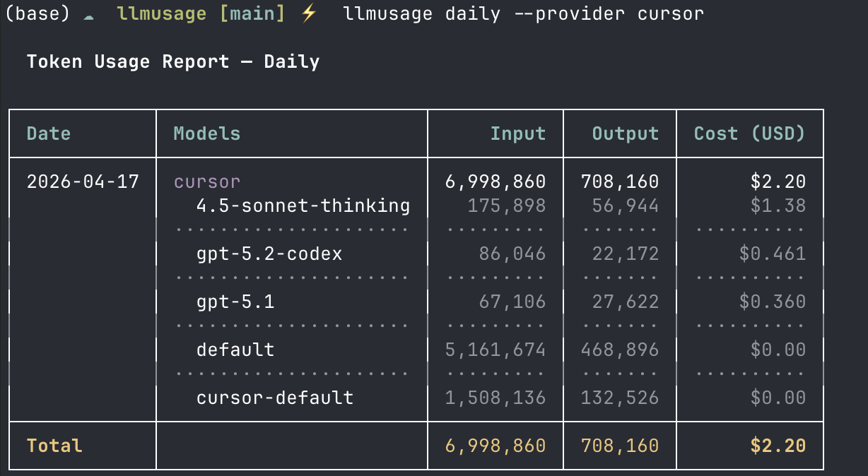Click the Date column header

click(48, 133)
